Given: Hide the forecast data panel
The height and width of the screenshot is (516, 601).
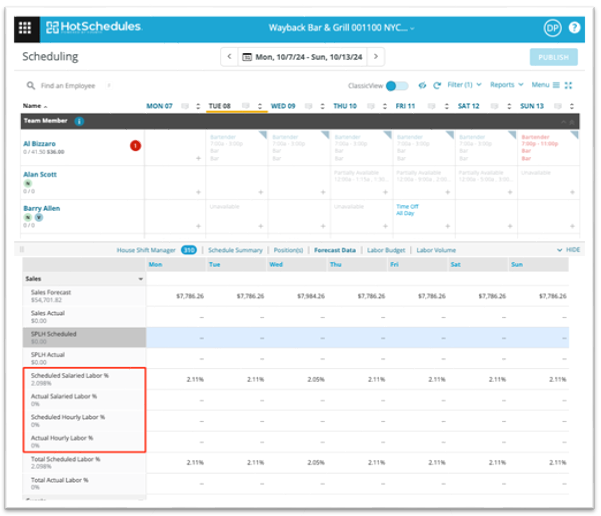Looking at the screenshot, I should (x=567, y=249).
